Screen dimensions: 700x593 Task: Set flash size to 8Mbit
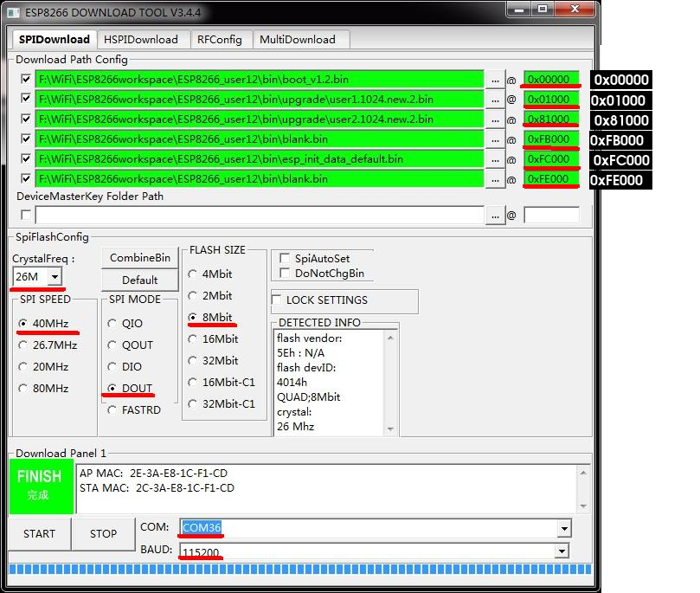point(209,317)
